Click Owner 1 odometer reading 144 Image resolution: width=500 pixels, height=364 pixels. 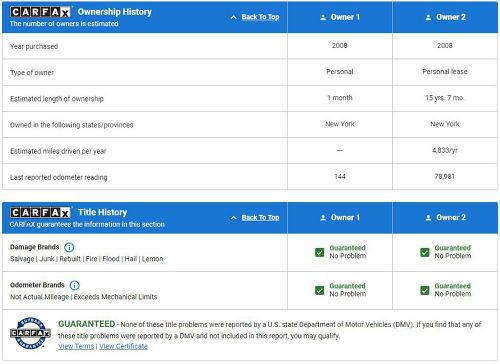(340, 176)
